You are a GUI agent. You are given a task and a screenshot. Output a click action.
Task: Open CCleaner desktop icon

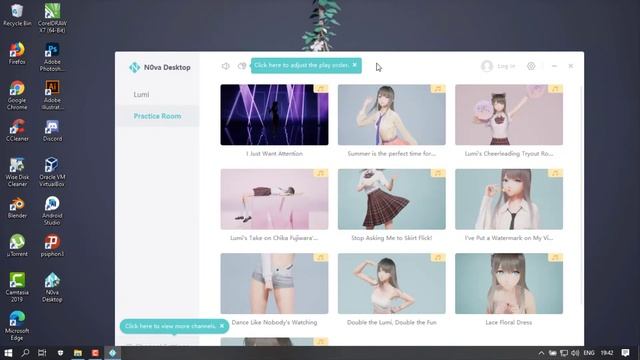[x=17, y=130]
